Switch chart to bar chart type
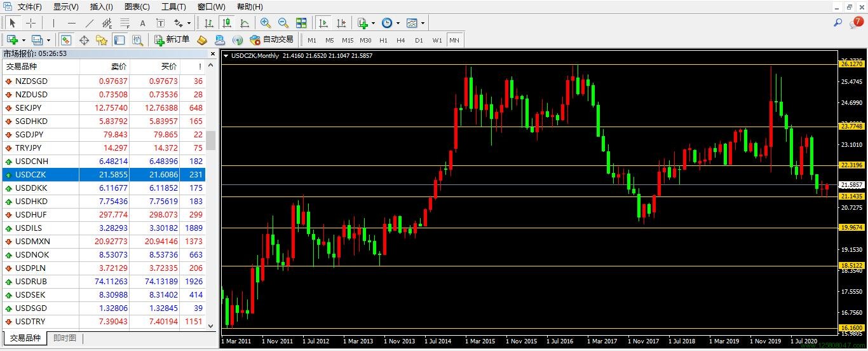868x351 pixels. [x=208, y=23]
